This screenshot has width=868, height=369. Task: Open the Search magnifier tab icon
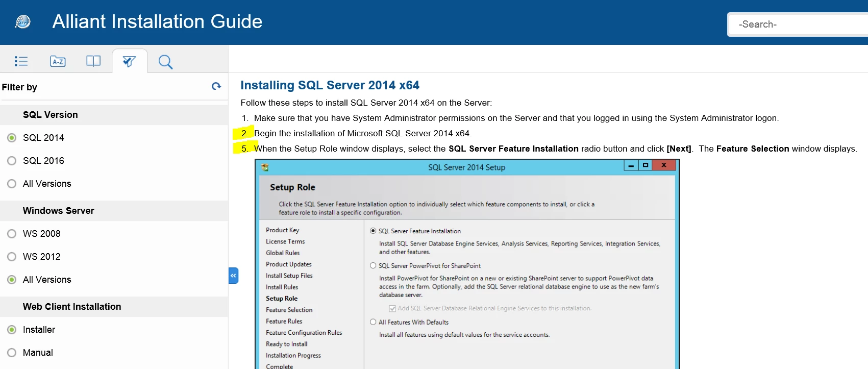(x=165, y=62)
